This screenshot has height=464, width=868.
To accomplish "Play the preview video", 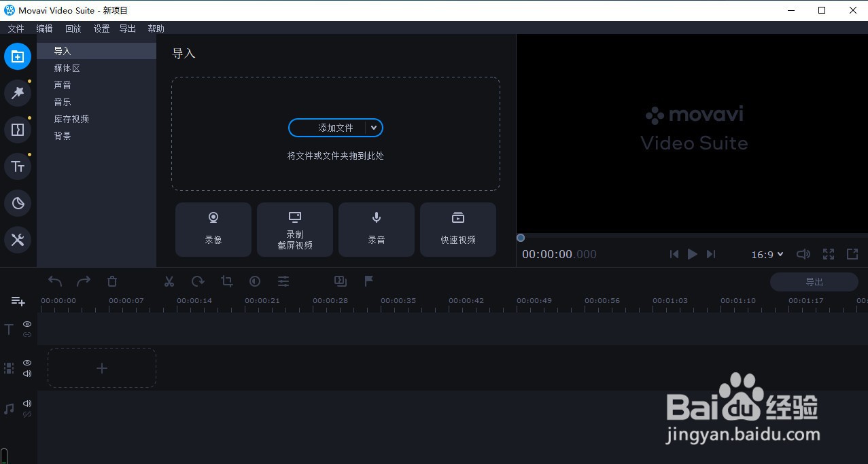I will click(693, 254).
